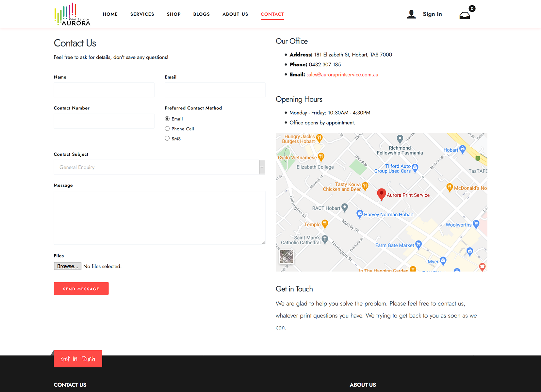Open the Services menu item

142,14
